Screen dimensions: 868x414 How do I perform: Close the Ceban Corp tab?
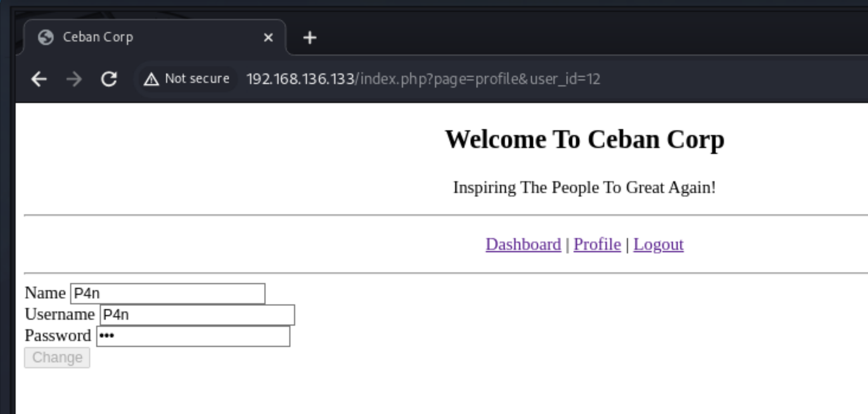(268, 37)
